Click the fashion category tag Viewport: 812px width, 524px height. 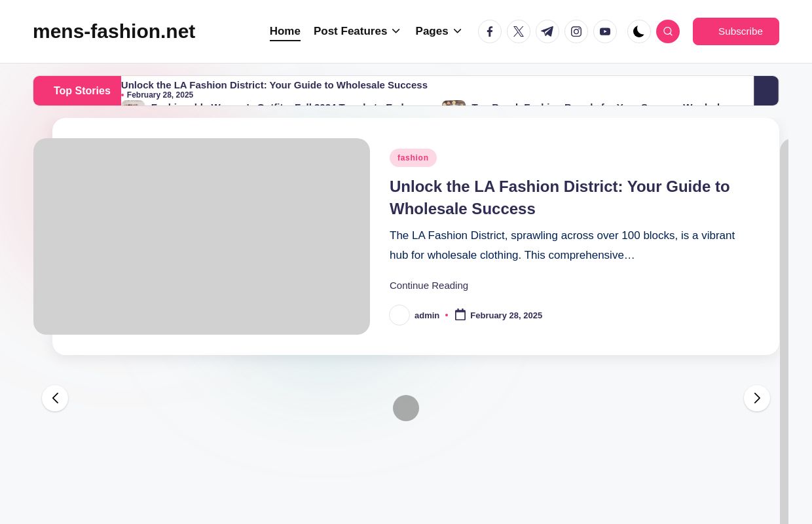pos(413,158)
